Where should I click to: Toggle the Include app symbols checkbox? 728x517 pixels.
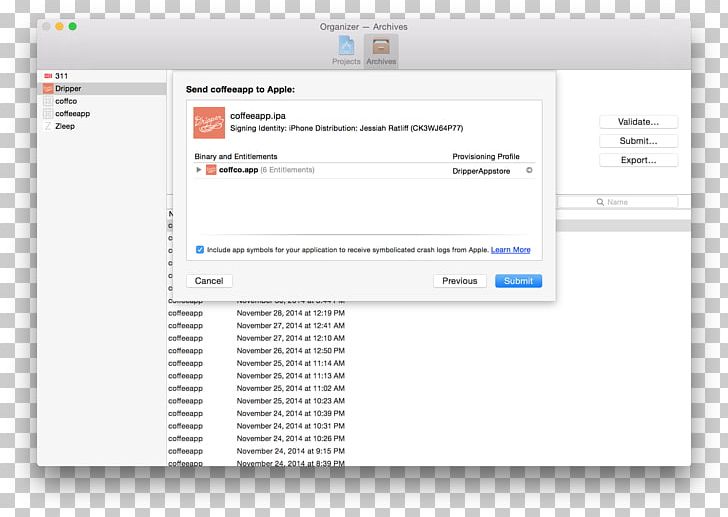pyautogui.click(x=200, y=250)
